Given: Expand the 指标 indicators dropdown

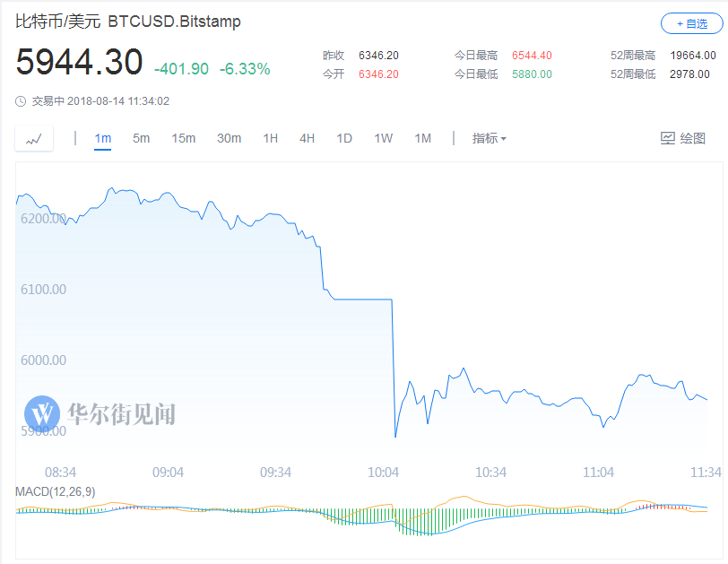Looking at the screenshot, I should [x=490, y=138].
